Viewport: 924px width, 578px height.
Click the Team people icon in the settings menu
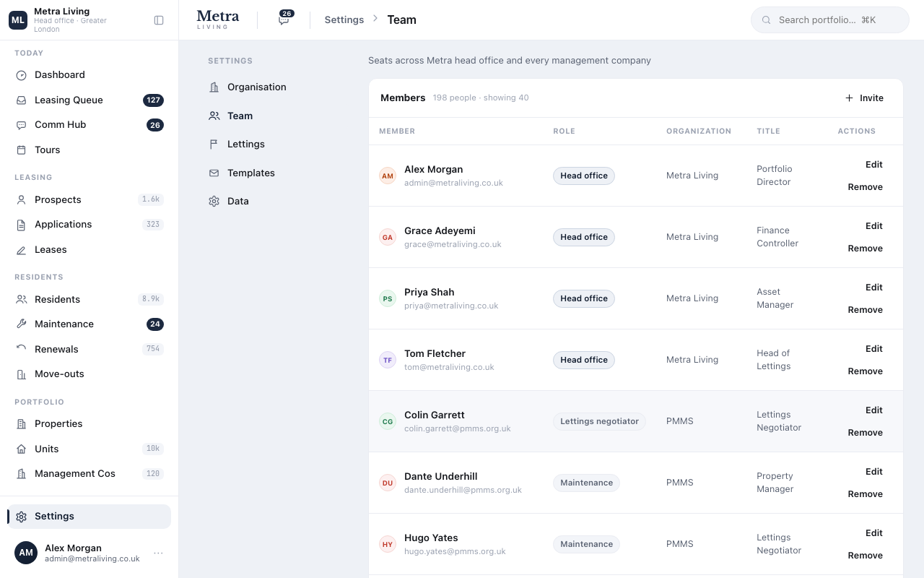click(x=214, y=116)
